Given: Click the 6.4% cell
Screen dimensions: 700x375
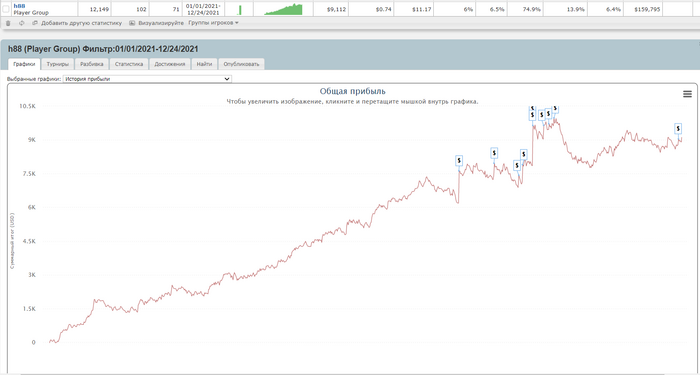Looking at the screenshot, I should pos(606,9).
